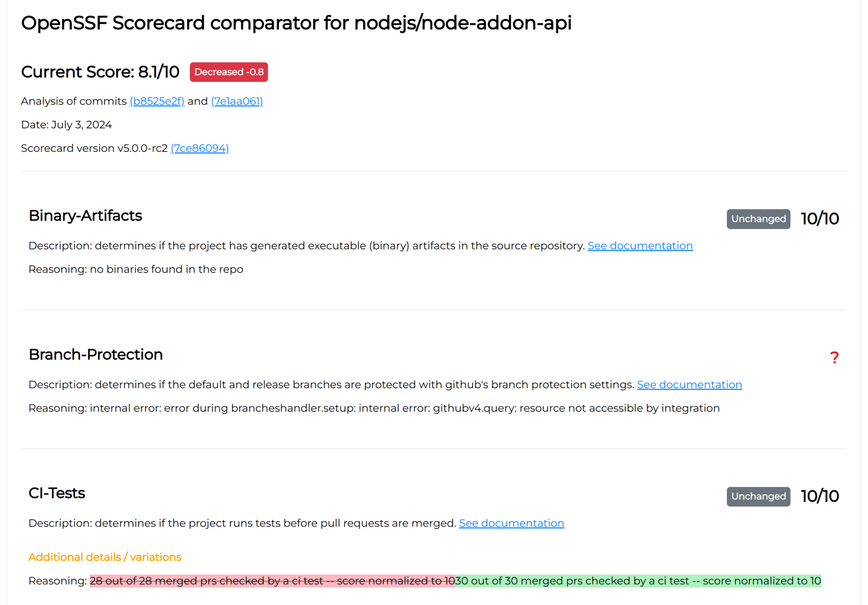Image resolution: width=868 pixels, height=605 pixels.
Task: Expand Additional details / variations
Action: pos(105,557)
